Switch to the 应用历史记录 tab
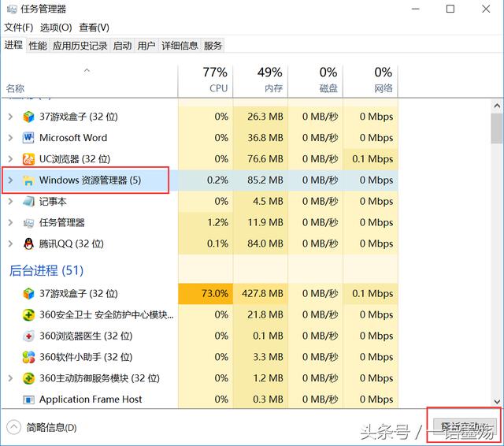 tap(80, 46)
